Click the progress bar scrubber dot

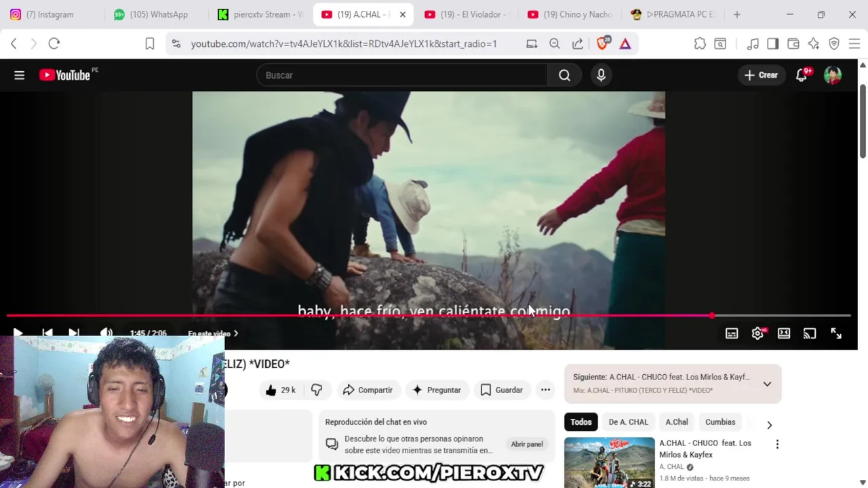tap(711, 316)
